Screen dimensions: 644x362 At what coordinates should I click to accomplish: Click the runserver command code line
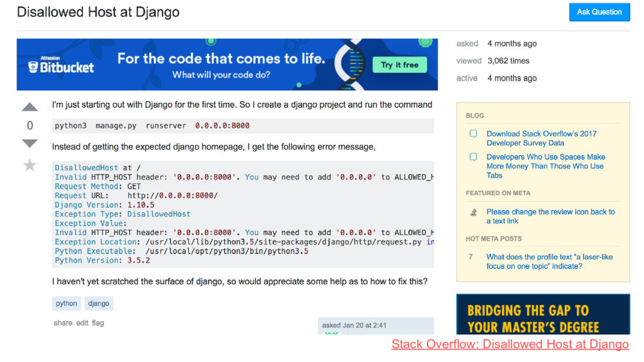click(x=243, y=126)
